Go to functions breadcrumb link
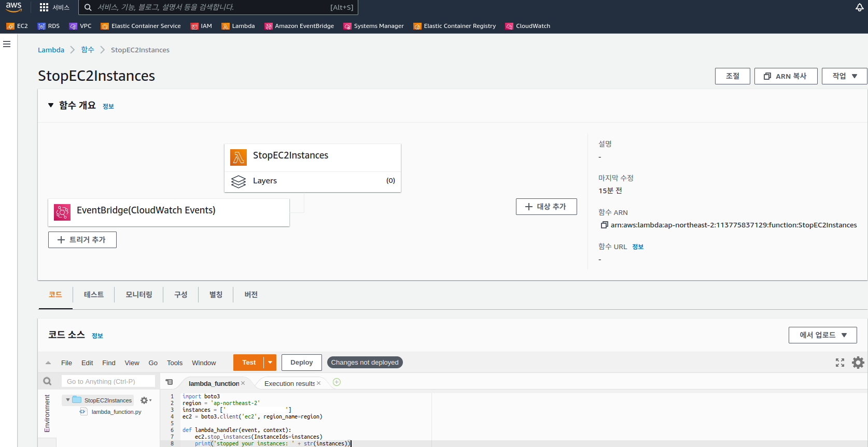Image resolution: width=868 pixels, height=447 pixels. pyautogui.click(x=88, y=50)
